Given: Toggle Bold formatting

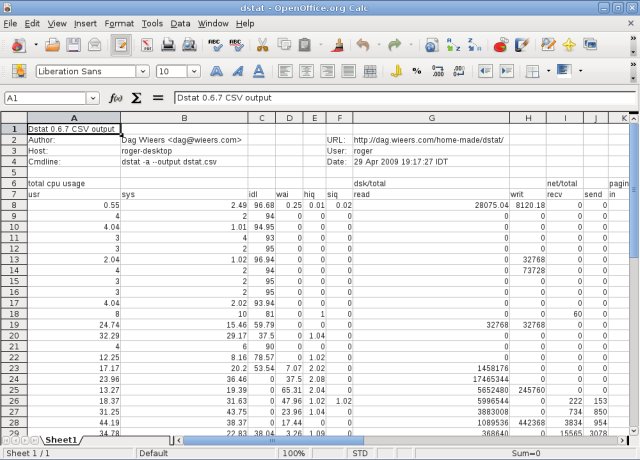Looking at the screenshot, I should coord(216,71).
